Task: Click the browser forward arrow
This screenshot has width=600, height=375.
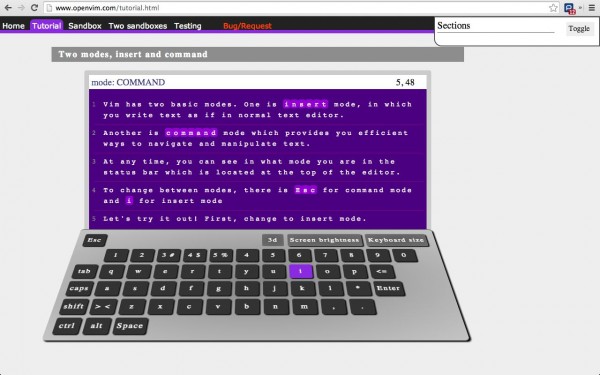Action: click(21, 8)
